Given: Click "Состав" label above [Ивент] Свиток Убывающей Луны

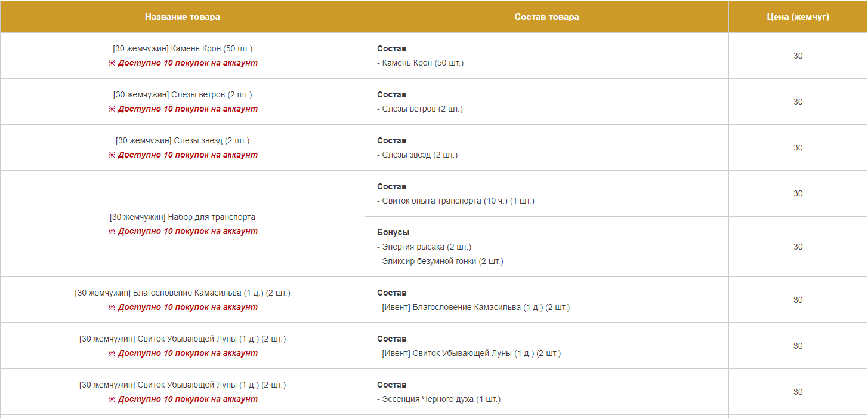Looking at the screenshot, I should (392, 339).
